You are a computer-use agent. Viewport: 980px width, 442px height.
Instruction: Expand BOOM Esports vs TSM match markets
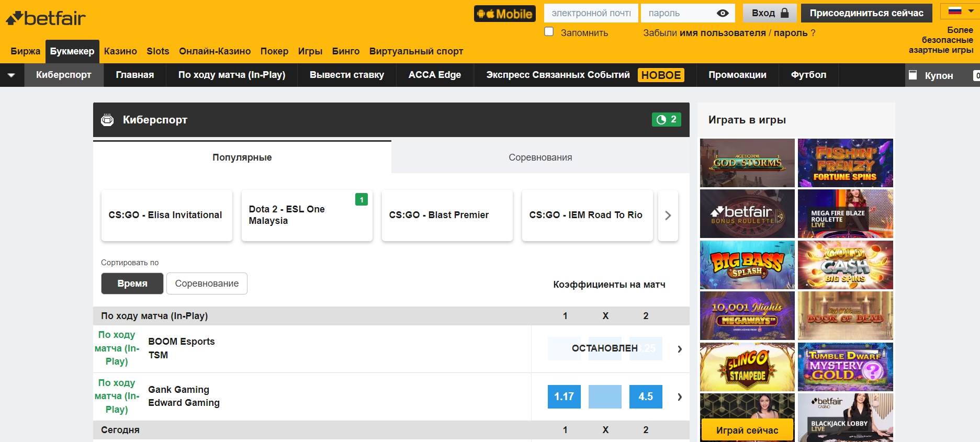click(679, 349)
